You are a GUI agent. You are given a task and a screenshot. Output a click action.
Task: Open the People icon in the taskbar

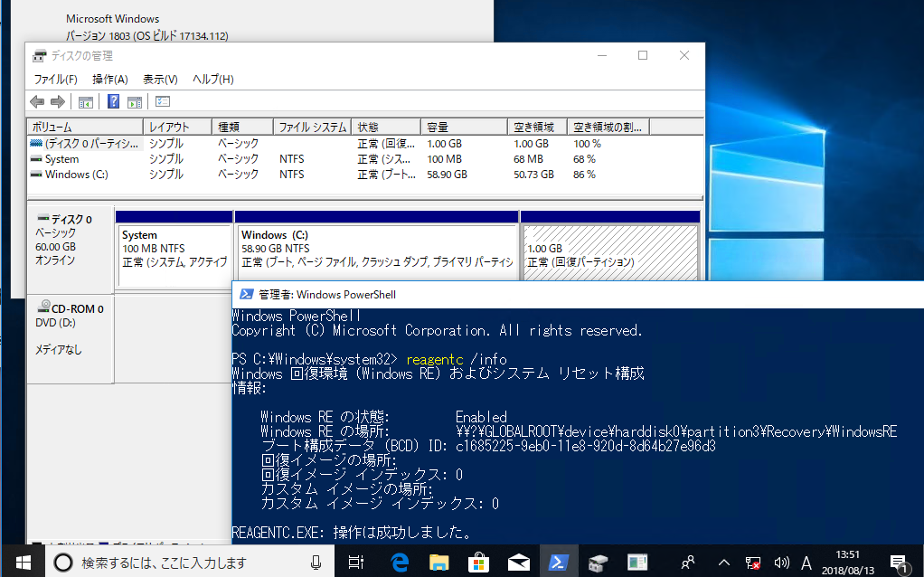click(688, 563)
